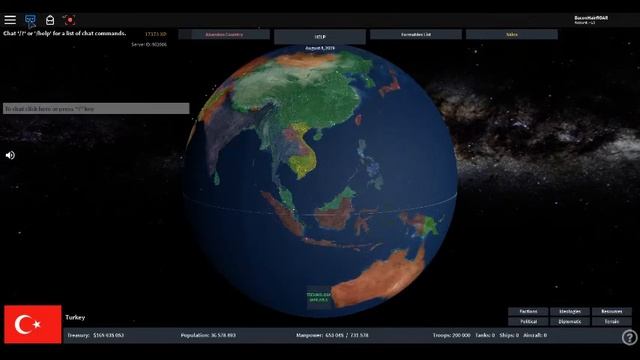Select Papua New Guinea on the globe
This screenshot has width=640, height=360.
(429, 226)
